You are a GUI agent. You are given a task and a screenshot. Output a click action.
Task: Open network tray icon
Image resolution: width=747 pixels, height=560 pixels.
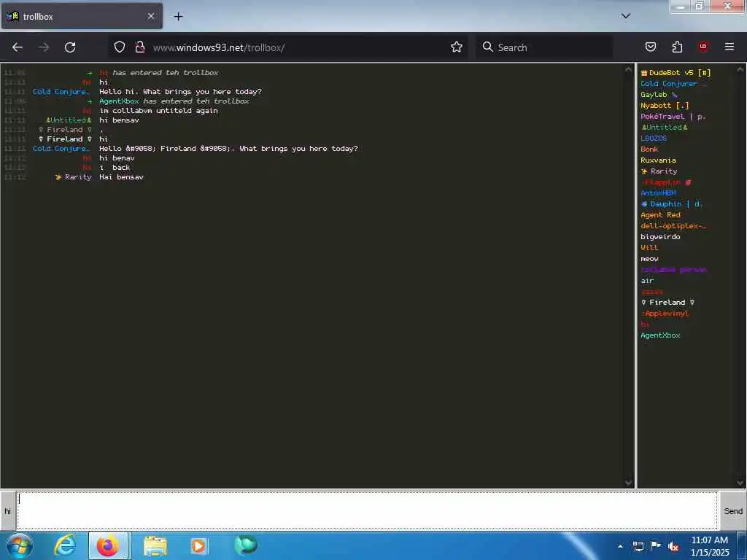638,547
